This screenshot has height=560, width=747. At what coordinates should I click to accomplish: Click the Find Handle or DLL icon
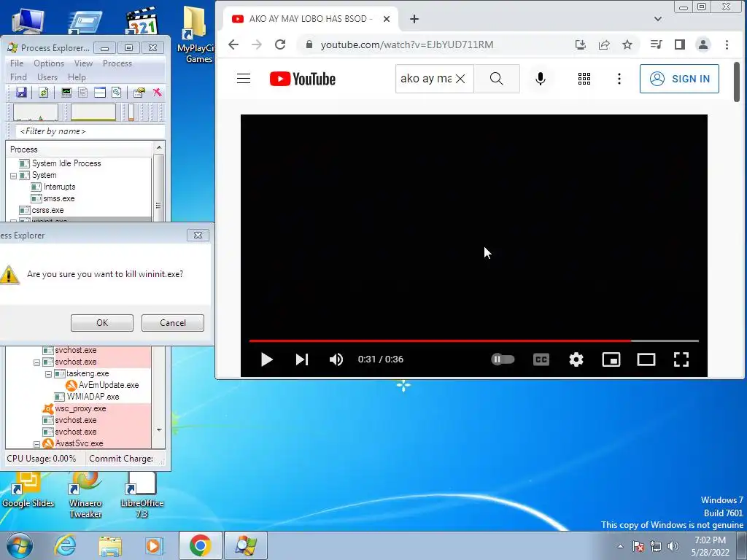click(116, 93)
